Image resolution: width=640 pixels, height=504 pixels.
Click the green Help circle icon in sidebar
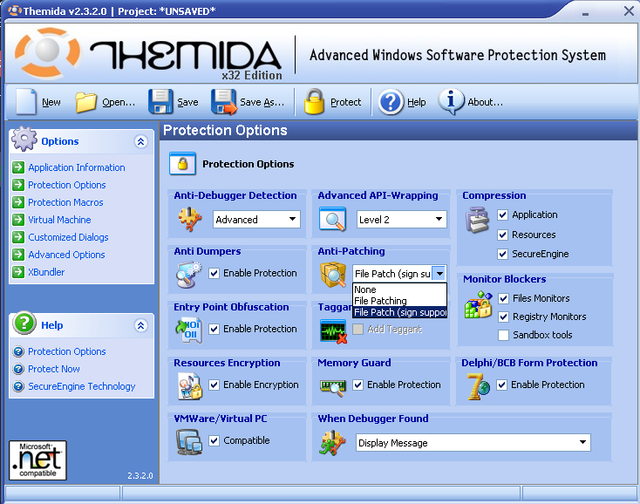pos(24,323)
